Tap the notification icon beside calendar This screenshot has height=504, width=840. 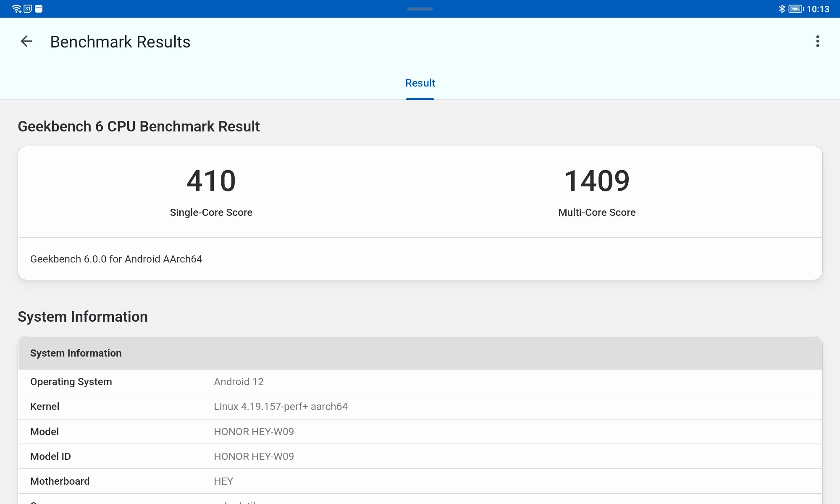tap(39, 9)
